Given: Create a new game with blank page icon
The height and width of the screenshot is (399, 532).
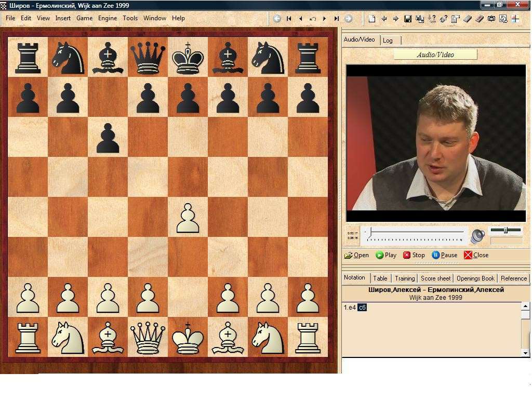Looking at the screenshot, I should [x=372, y=19].
